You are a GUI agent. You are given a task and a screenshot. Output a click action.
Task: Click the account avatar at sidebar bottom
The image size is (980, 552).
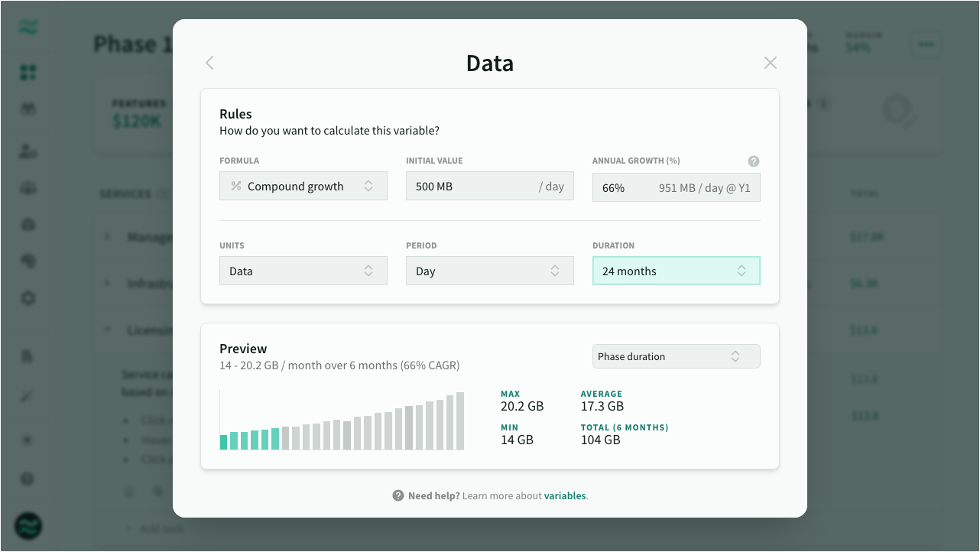click(x=28, y=527)
